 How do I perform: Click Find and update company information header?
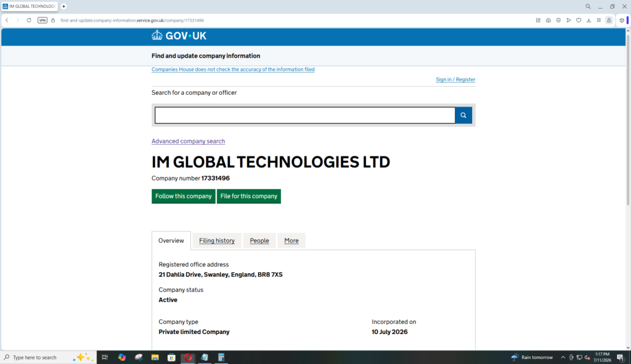[206, 56]
